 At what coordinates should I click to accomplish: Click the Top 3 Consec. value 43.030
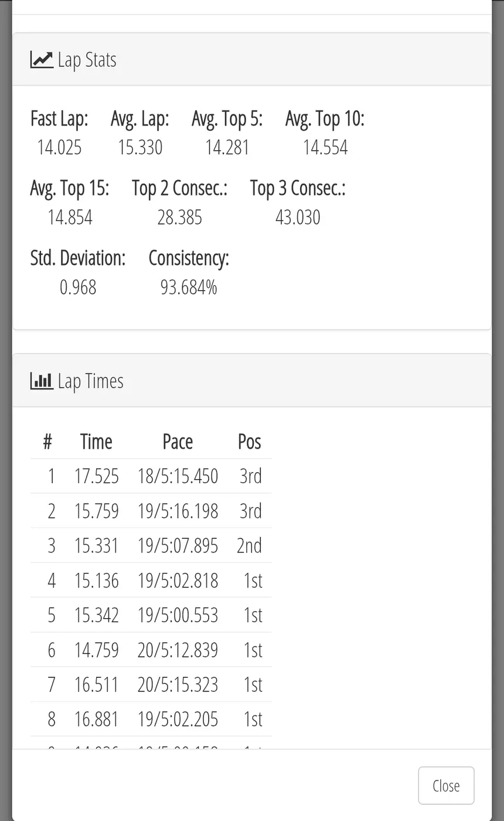click(x=298, y=218)
